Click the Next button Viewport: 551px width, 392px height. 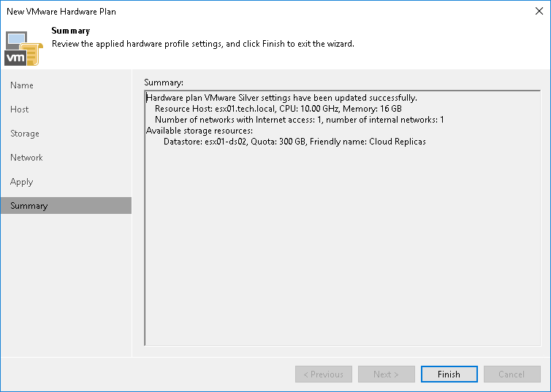(x=386, y=374)
